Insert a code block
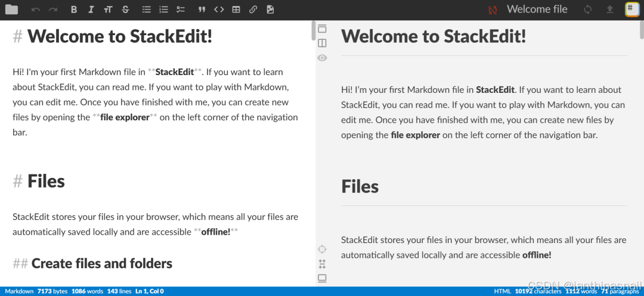 [219, 10]
